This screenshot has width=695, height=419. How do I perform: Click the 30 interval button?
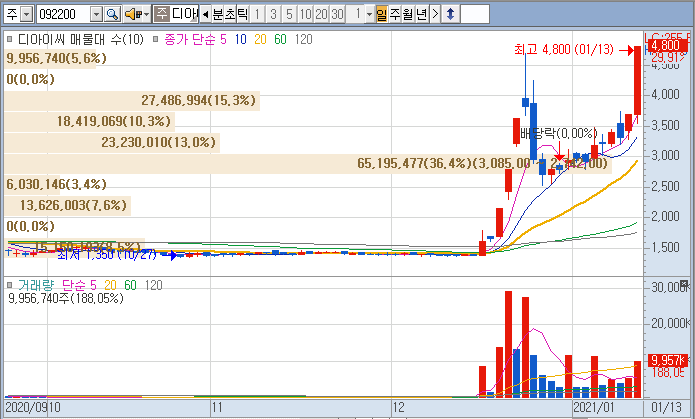point(337,14)
